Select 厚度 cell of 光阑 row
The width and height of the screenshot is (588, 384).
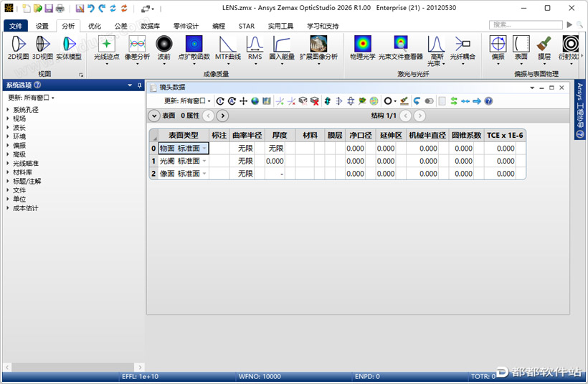tap(275, 161)
